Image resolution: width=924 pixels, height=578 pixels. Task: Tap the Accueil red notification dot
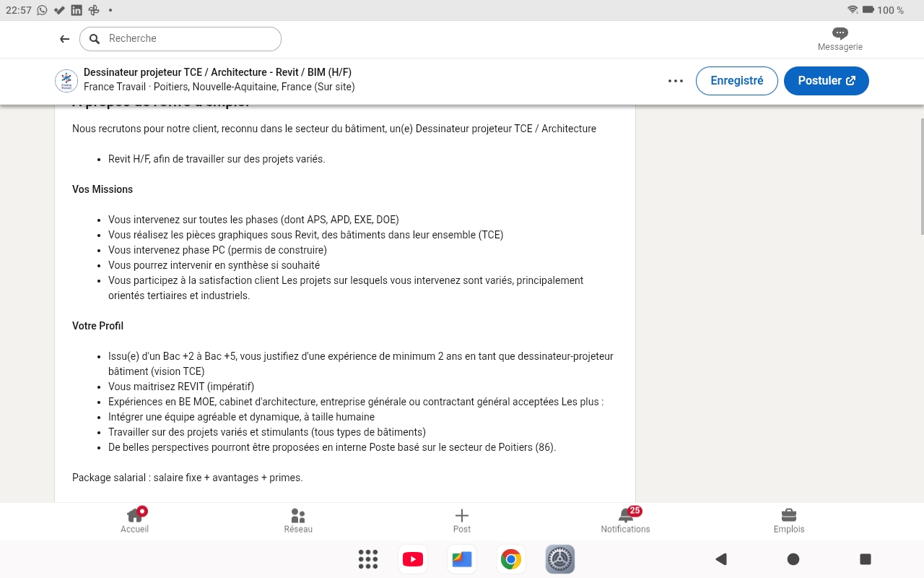coord(141,509)
